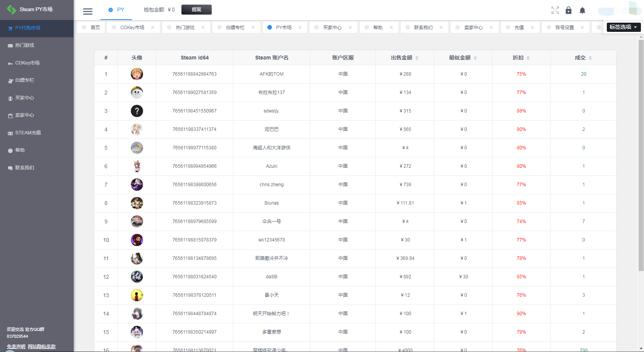The image size is (644, 352).
Task: Close the 充值 tab
Action: pyautogui.click(x=532, y=27)
